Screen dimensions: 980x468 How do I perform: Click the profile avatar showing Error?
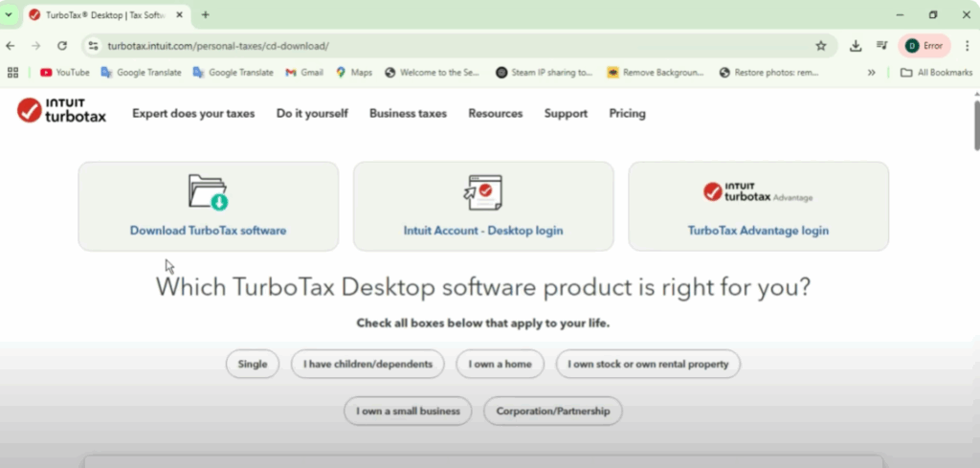[x=924, y=46]
